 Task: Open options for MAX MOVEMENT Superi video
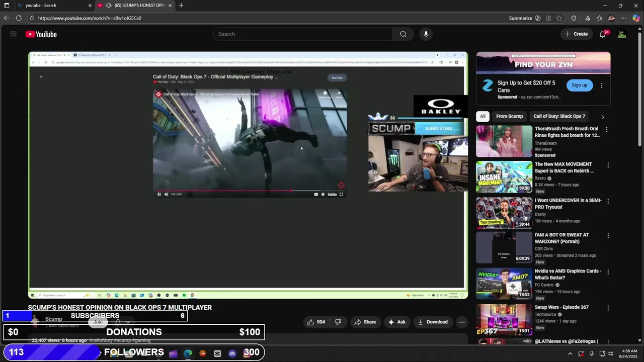[608, 165]
